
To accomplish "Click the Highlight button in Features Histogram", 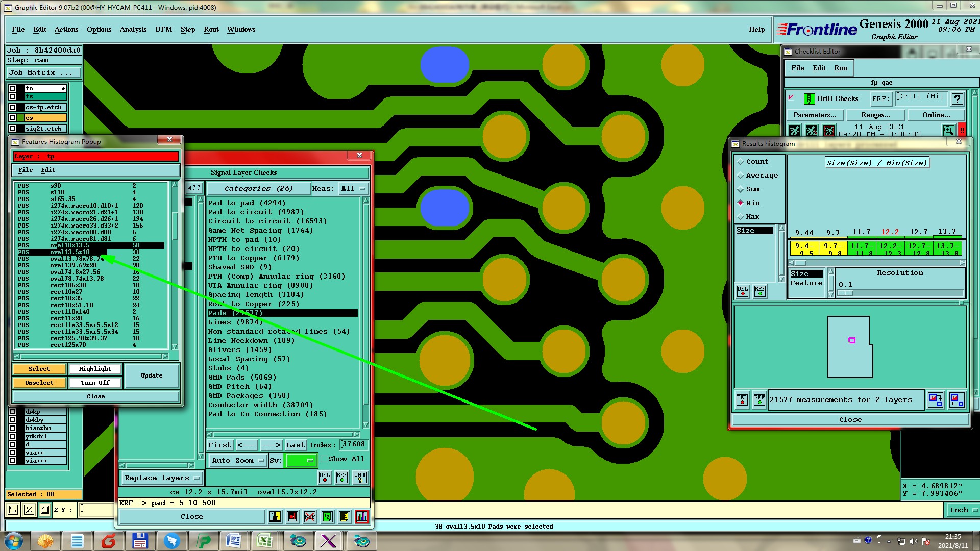I will (95, 369).
